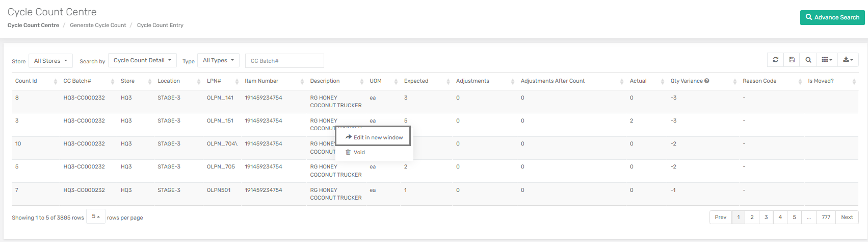Click Count Id 10 cell
This screenshot has height=242, width=868.
click(x=18, y=143)
